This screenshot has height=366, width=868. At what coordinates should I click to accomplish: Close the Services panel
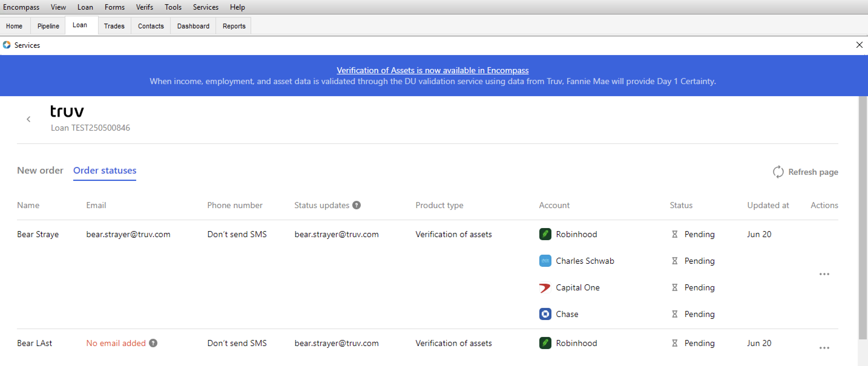click(x=860, y=45)
